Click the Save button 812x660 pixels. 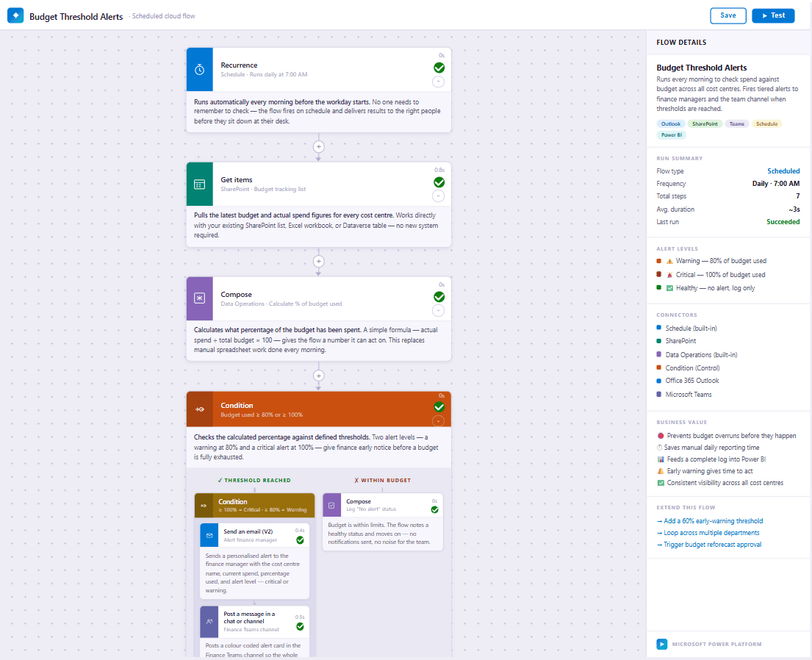tap(727, 15)
